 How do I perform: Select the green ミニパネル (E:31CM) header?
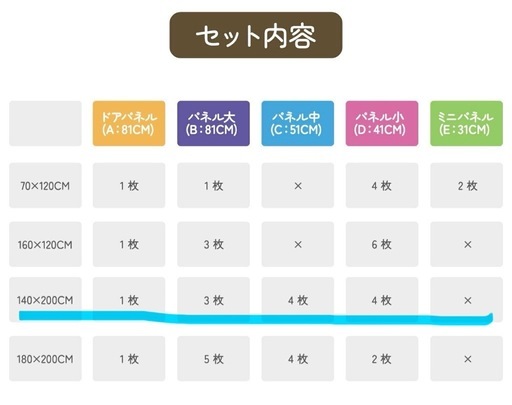[466, 123]
